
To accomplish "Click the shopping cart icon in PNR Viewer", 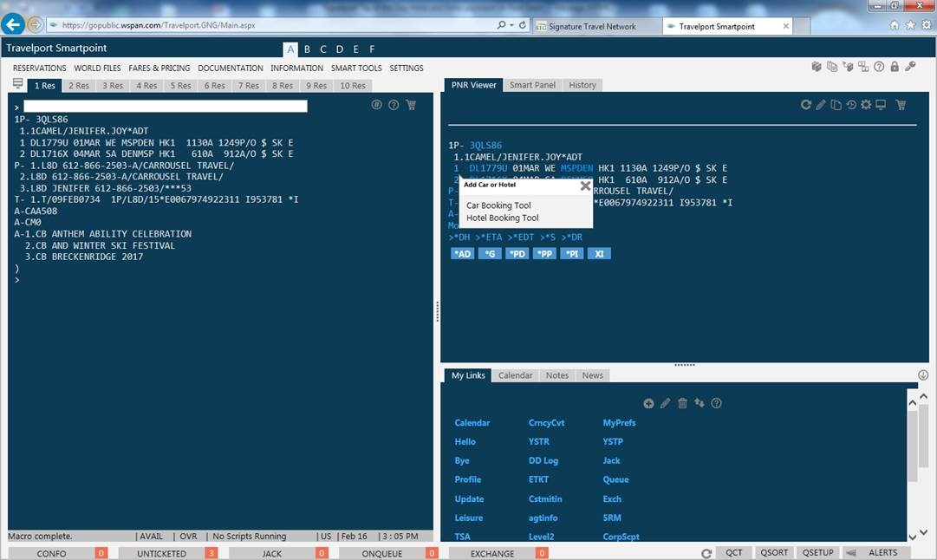I will point(901,105).
